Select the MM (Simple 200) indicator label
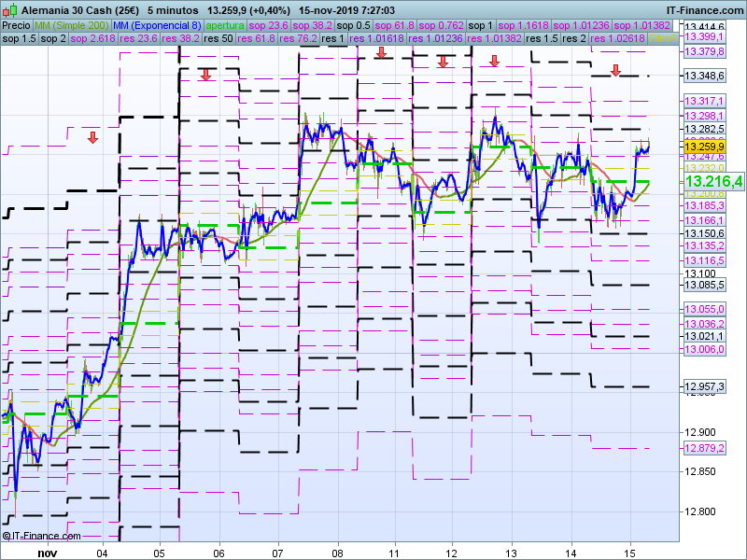 (x=72, y=25)
